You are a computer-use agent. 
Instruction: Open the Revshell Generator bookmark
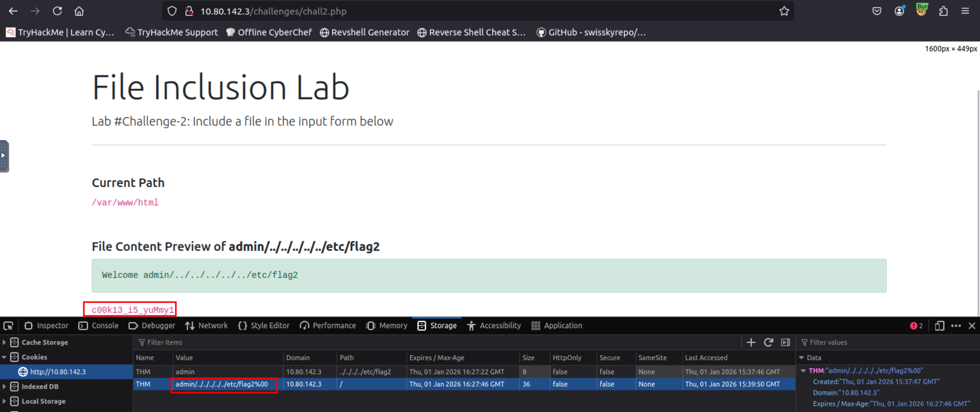364,32
